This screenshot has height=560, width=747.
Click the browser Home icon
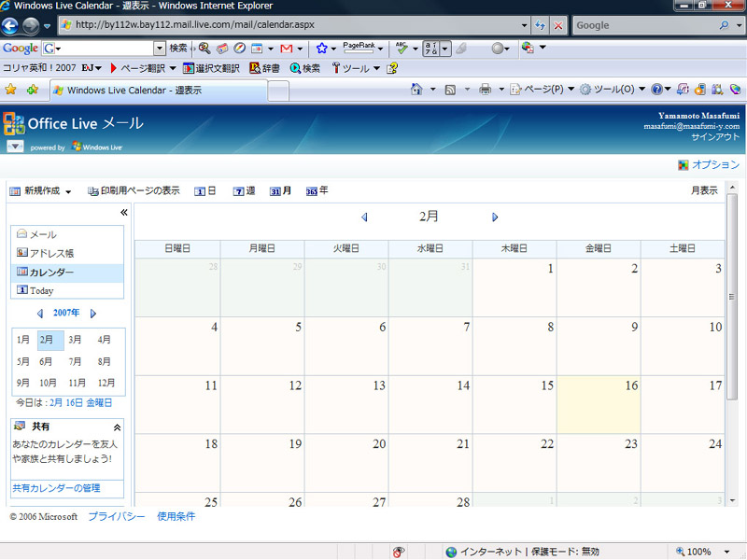coord(416,89)
